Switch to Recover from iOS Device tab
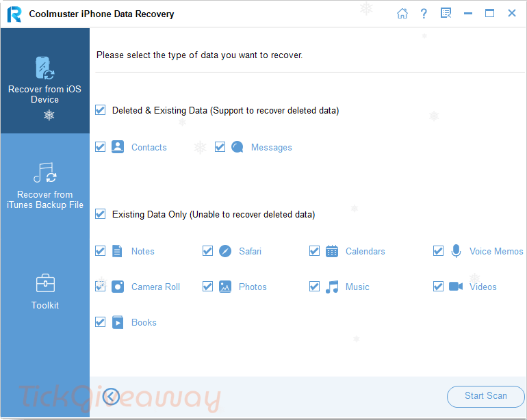The width and height of the screenshot is (527, 420). coord(45,81)
